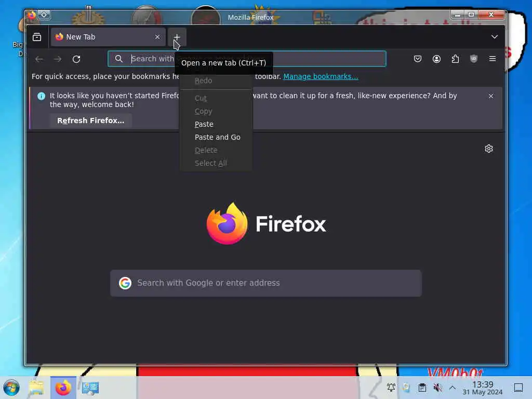Viewport: 532px width, 399px height.
Task: Open the Manage bookmarks link
Action: click(321, 76)
